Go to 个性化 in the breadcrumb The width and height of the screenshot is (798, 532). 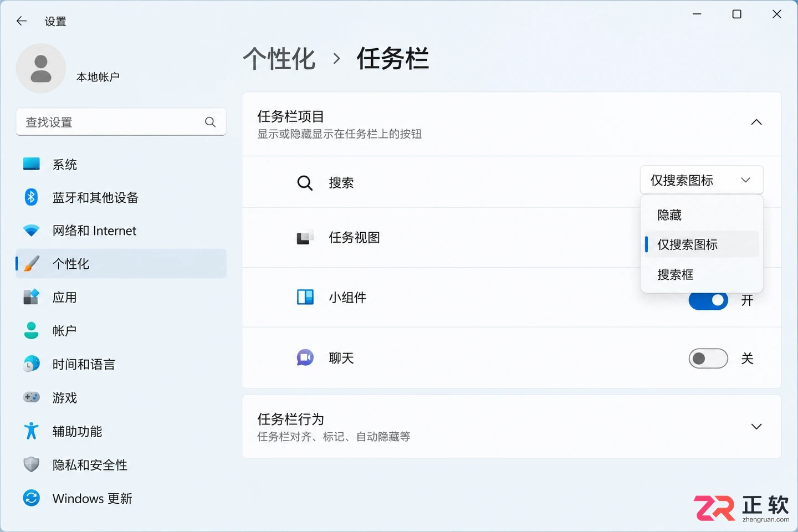pos(279,58)
